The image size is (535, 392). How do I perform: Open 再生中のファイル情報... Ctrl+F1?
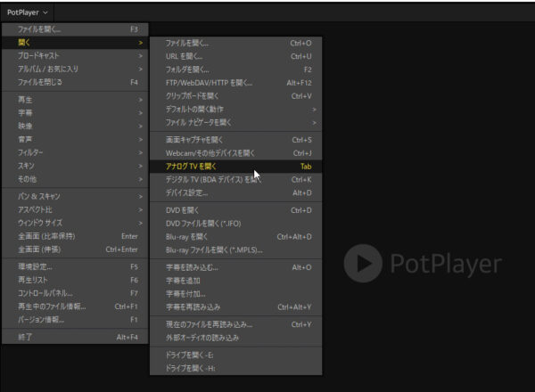(75, 306)
